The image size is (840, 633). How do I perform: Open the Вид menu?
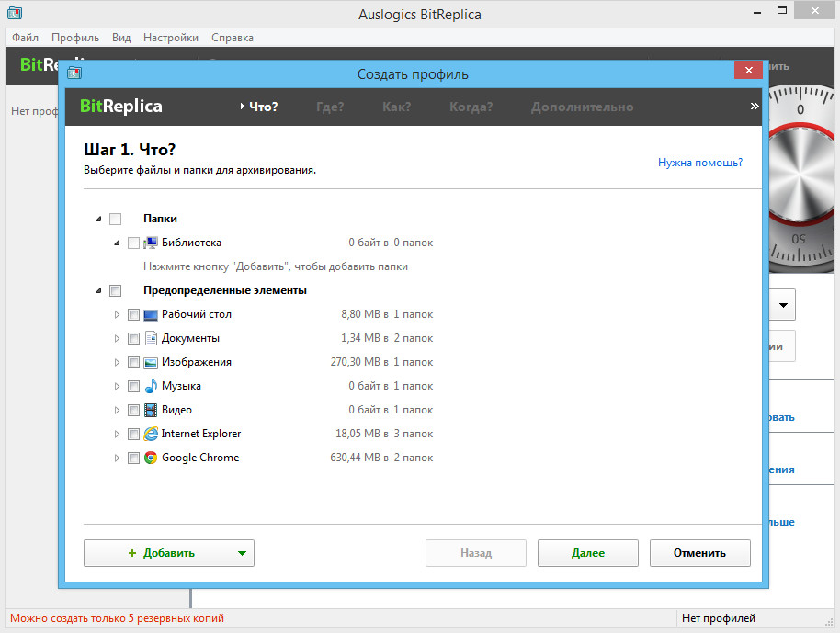tap(121, 38)
